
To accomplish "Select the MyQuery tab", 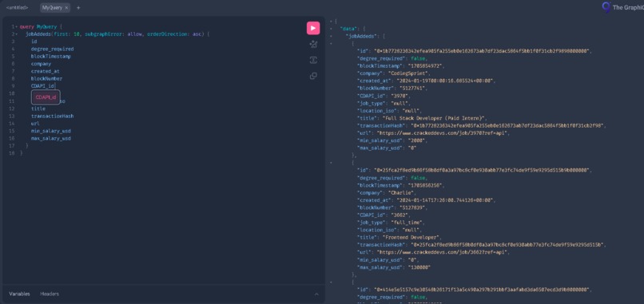I will point(51,8).
